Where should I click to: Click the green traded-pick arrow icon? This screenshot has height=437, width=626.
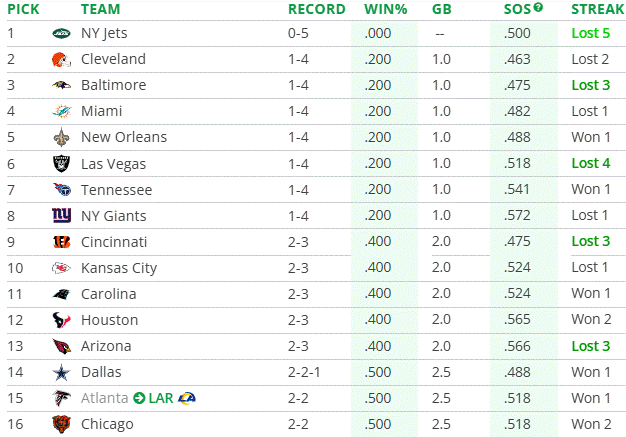click(140, 398)
